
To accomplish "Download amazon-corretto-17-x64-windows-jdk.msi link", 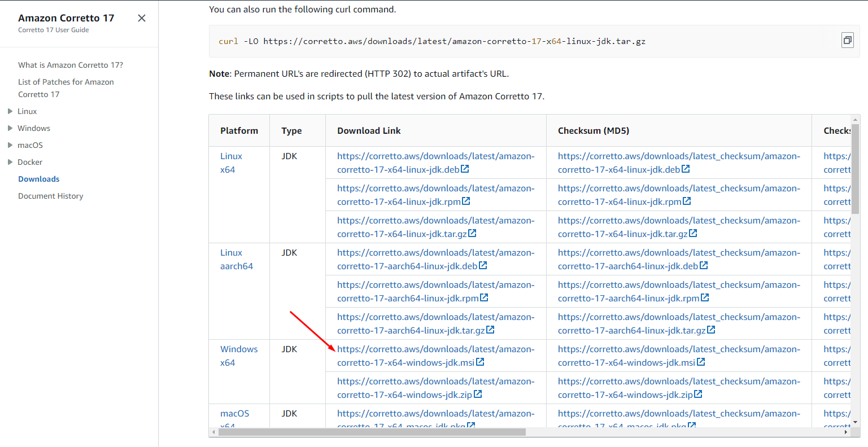I will click(436, 356).
